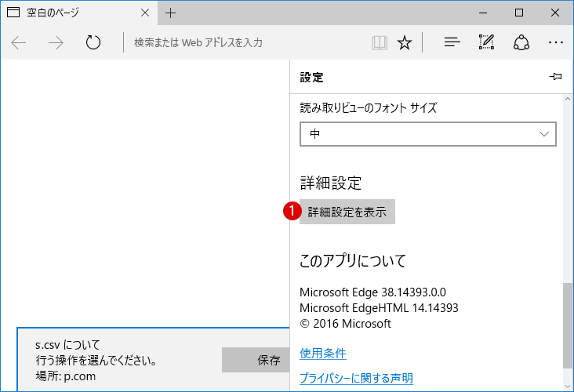Open the プライバシーに関する声明 link
The height and width of the screenshot is (392, 574).
[x=356, y=378]
